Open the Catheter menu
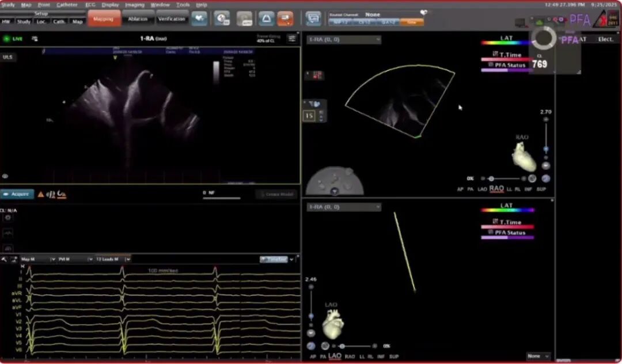 tap(67, 5)
